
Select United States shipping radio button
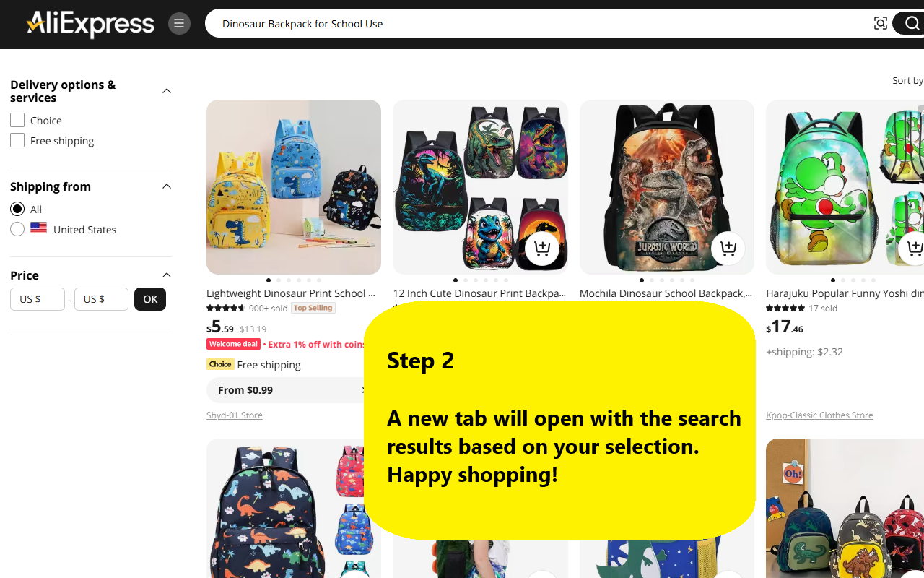click(x=17, y=229)
